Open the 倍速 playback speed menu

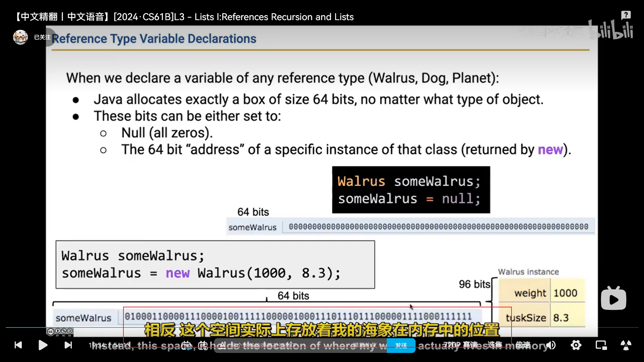[523, 345]
